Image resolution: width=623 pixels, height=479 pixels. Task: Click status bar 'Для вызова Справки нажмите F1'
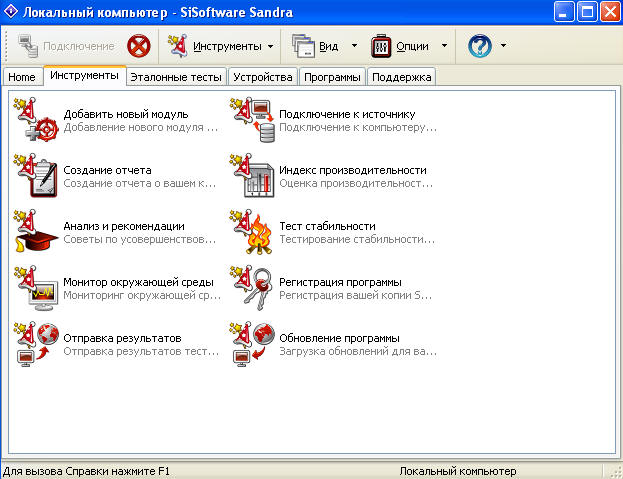(x=86, y=471)
